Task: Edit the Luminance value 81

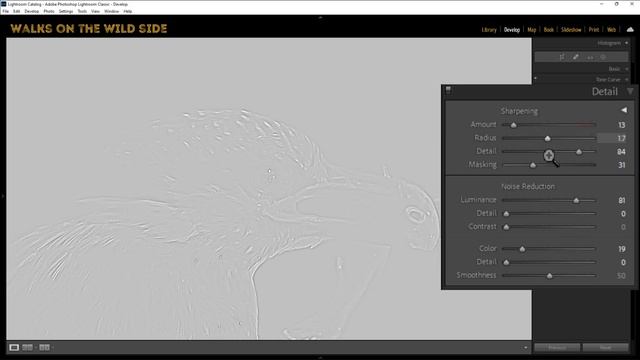Action: (x=621, y=200)
